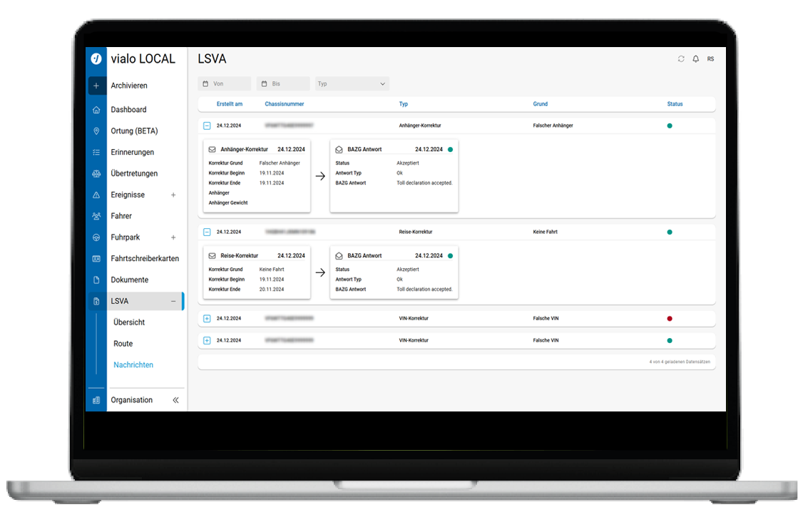
Task: Click the Ereignisse warning triangle icon
Action: [96, 195]
